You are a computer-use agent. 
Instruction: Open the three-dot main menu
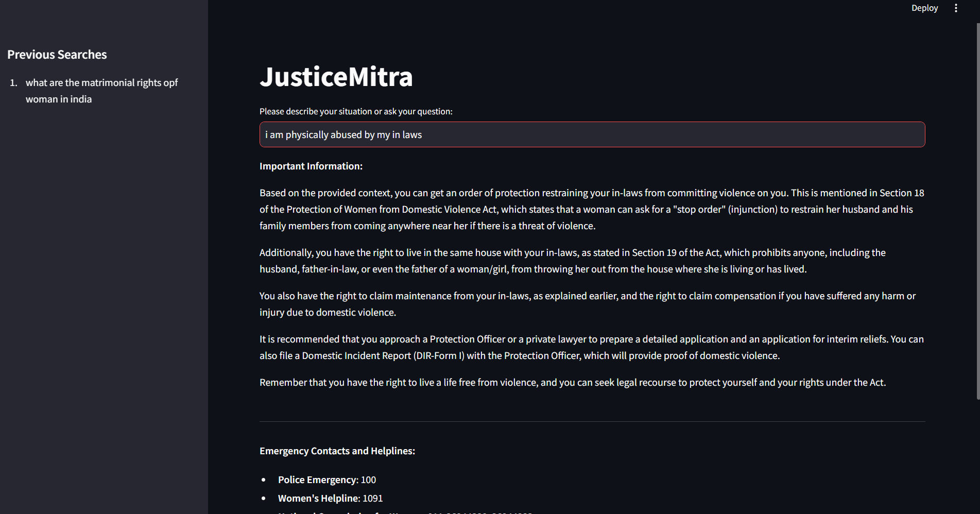(x=956, y=8)
